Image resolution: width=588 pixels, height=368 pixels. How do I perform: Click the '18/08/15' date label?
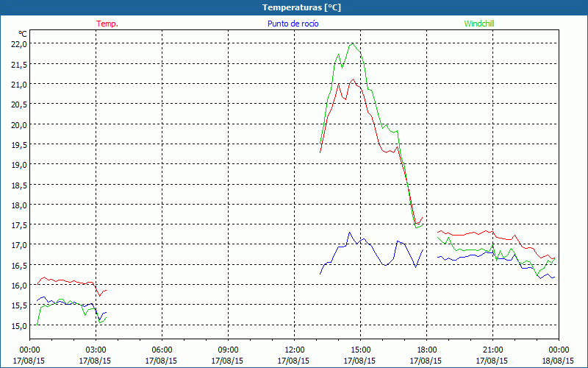click(559, 361)
